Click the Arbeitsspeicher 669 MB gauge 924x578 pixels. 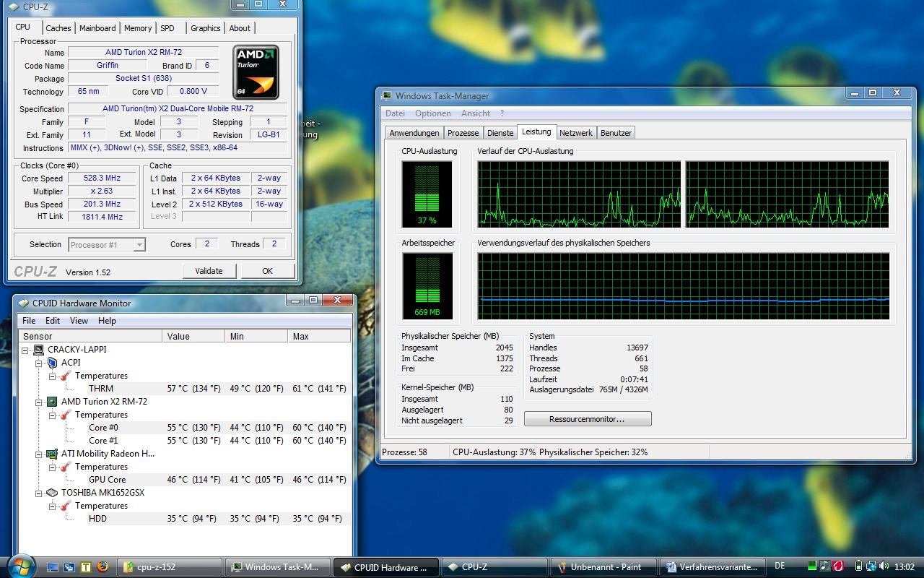tap(427, 286)
